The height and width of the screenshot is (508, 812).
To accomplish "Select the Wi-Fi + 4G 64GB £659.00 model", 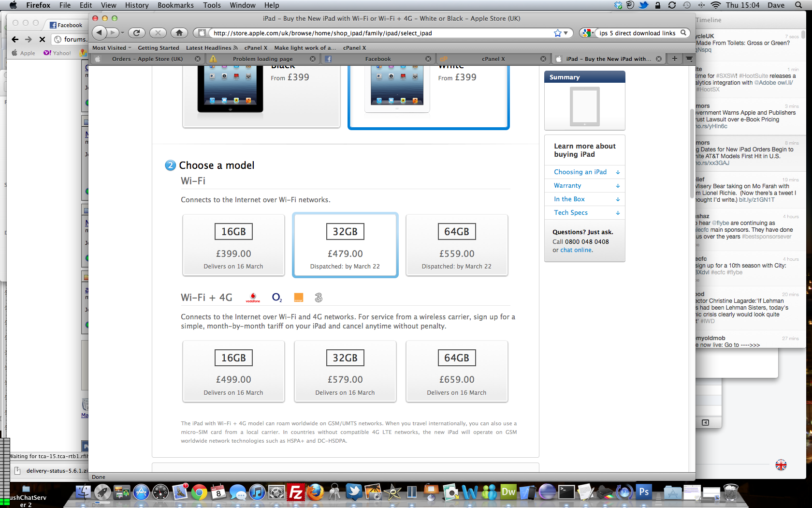I will (457, 372).
